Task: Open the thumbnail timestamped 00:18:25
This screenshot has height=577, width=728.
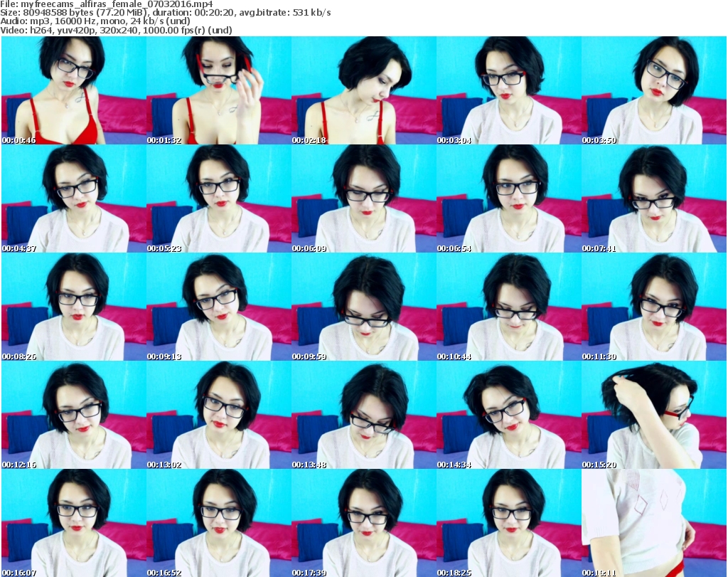Action: click(x=509, y=523)
